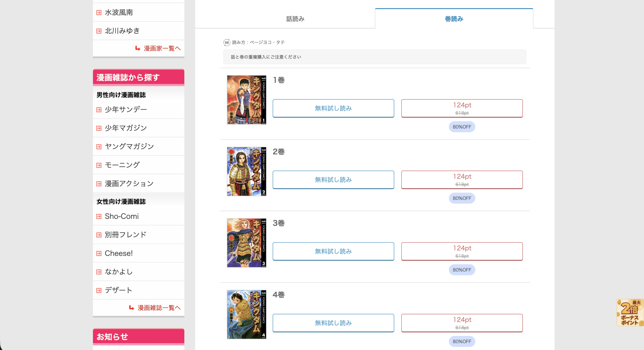Click arrow icon beside デザート
The image size is (644, 350).
click(99, 290)
